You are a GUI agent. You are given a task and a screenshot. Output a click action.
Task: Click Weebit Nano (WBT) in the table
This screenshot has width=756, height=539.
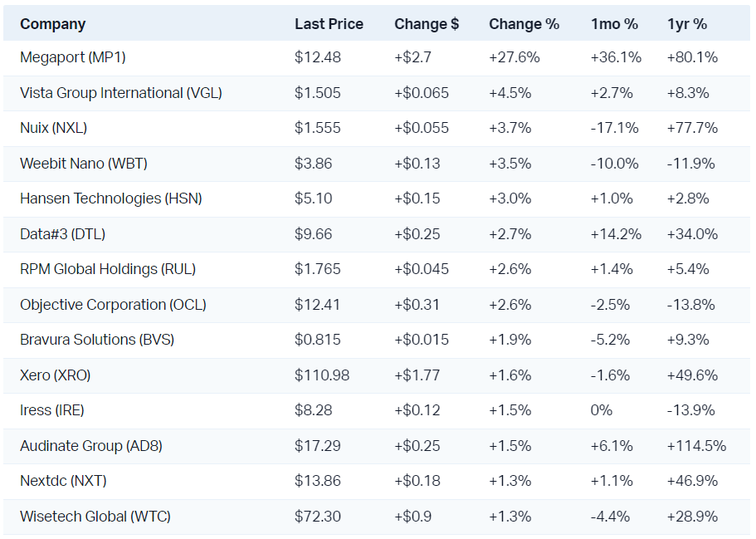[84, 164]
